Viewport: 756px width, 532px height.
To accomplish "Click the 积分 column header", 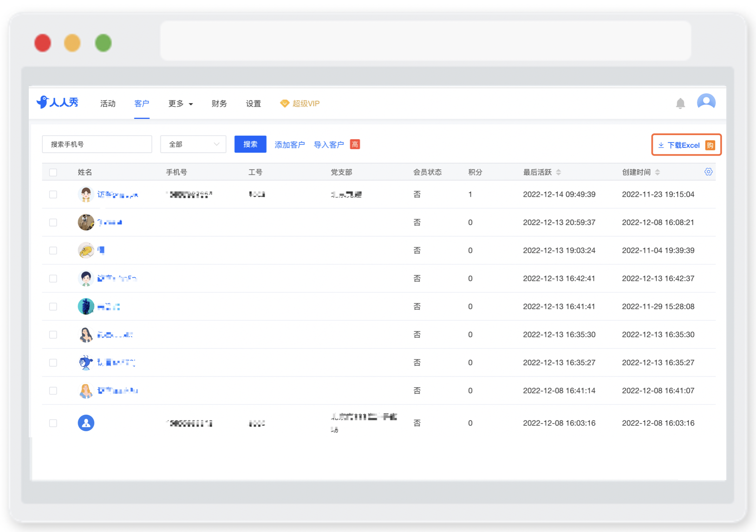I will coord(475,172).
